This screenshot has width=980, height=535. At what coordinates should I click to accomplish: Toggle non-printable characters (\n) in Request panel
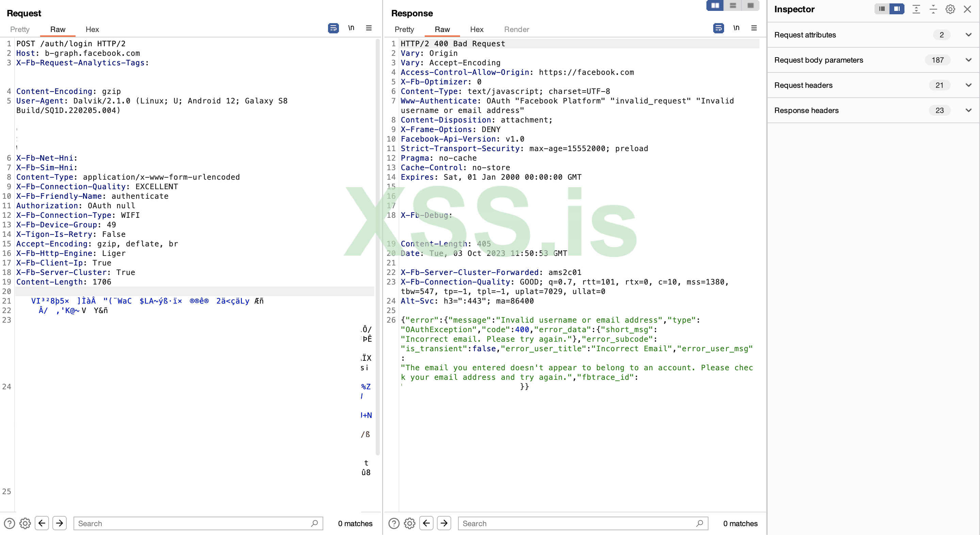351,28
